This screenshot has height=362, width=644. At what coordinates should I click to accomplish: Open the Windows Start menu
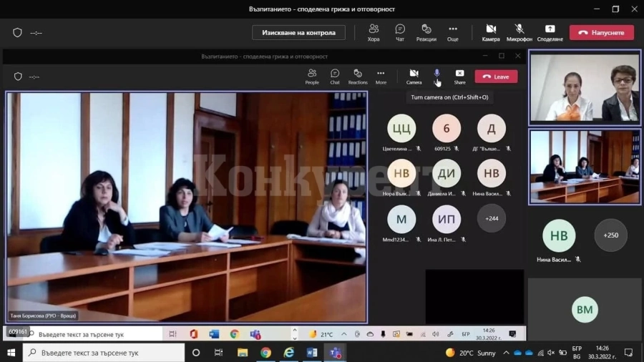pos(11,353)
